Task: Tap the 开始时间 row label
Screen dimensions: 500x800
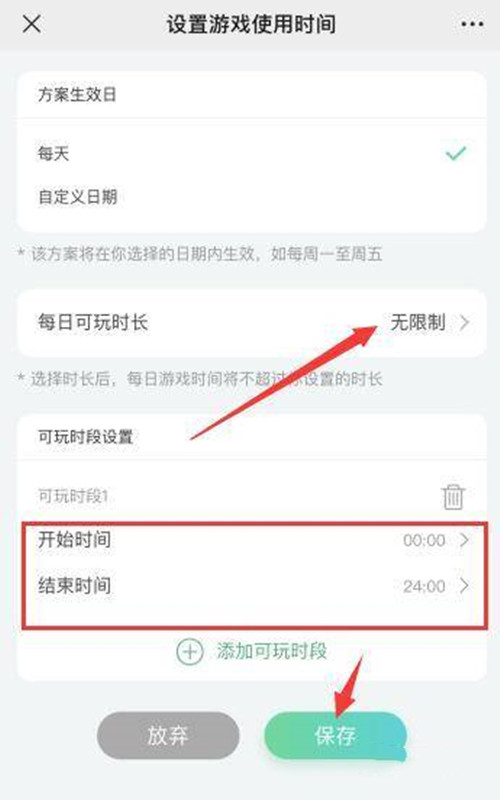Action: [74, 539]
